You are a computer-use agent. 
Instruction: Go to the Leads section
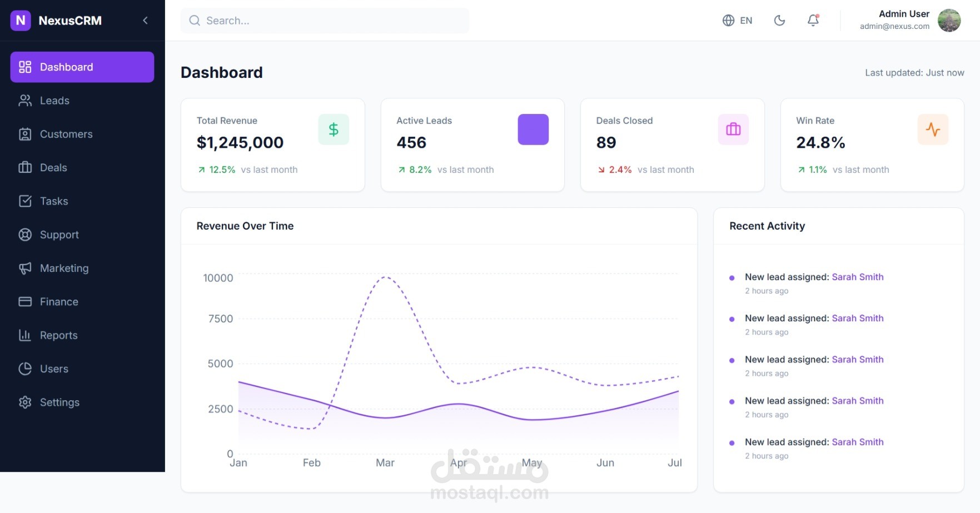[x=82, y=101]
